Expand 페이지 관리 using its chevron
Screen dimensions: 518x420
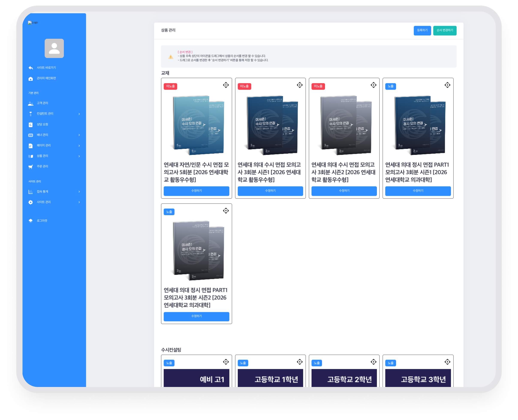(79, 146)
